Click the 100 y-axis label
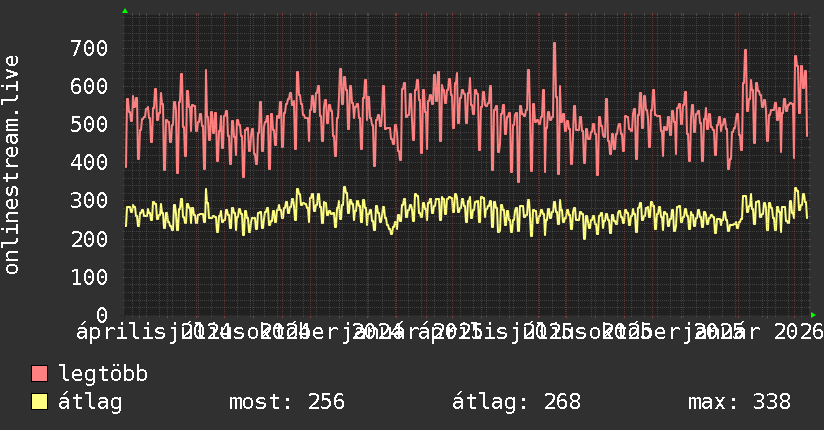Viewport: 824px width, 430px height. (x=89, y=277)
